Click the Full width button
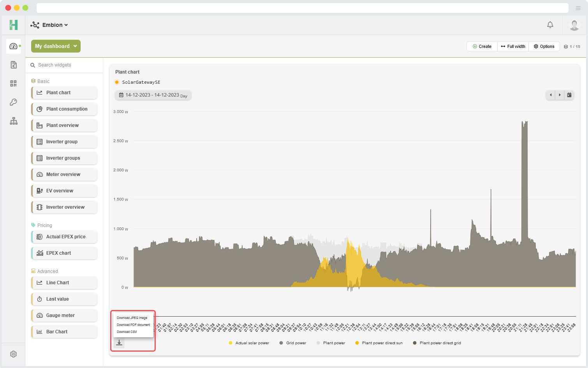This screenshot has height=368, width=588. (513, 46)
